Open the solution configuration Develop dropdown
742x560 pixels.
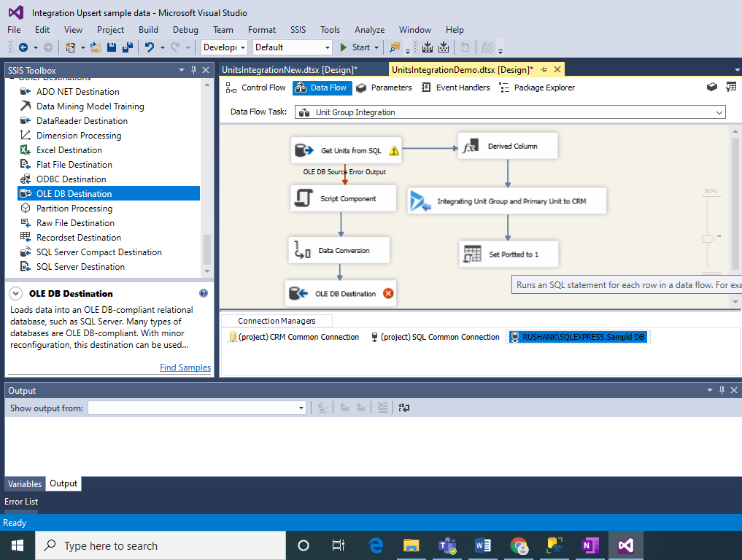pos(243,47)
